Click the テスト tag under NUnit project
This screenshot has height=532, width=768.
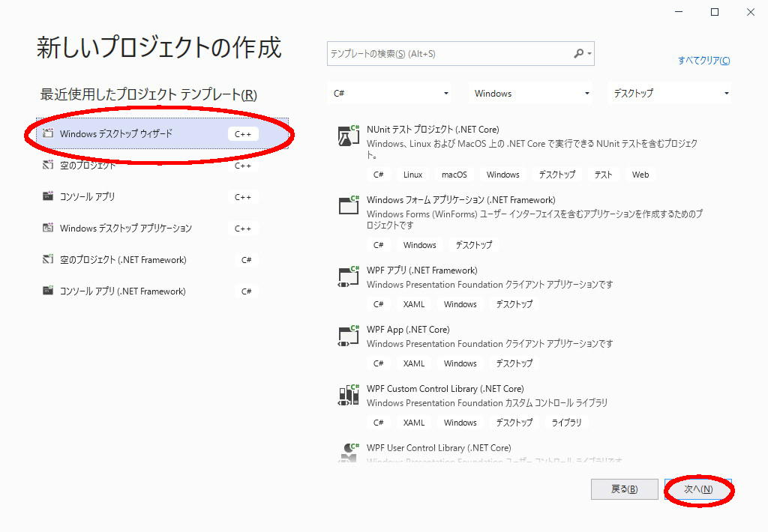(604, 175)
